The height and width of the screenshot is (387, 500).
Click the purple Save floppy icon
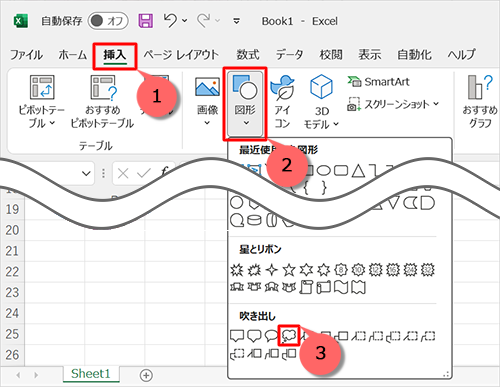tap(146, 21)
